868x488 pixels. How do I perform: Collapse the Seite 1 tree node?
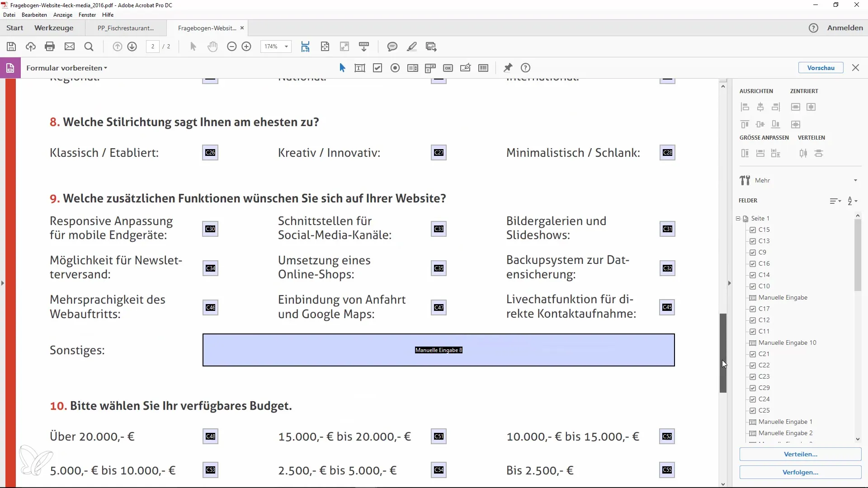tap(738, 218)
